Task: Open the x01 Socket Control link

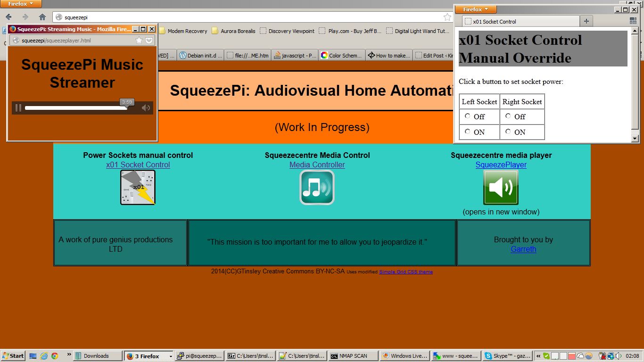Action: point(138,165)
